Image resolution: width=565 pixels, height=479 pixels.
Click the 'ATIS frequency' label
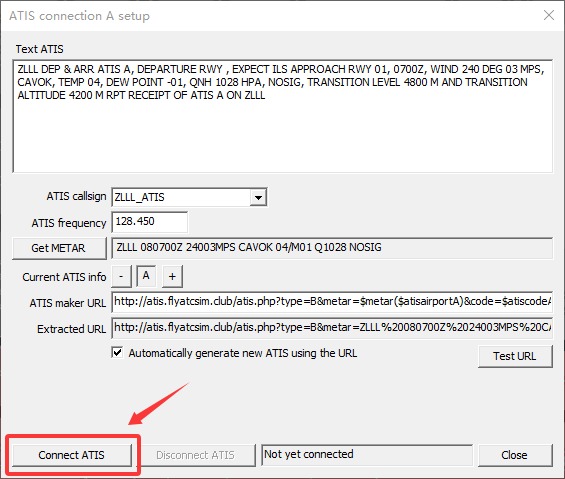tap(69, 223)
